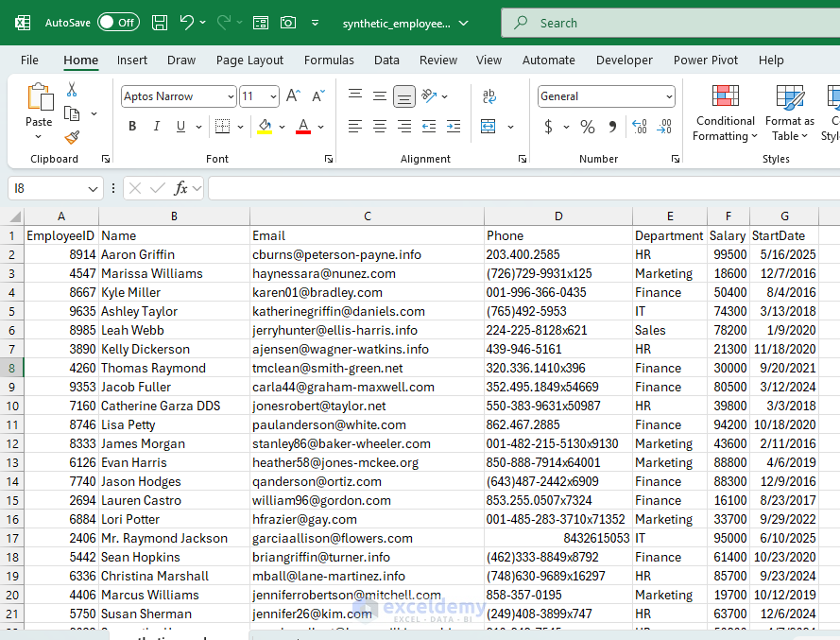The width and height of the screenshot is (840, 640).
Task: Click the form icon beside Redo
Action: [x=261, y=23]
